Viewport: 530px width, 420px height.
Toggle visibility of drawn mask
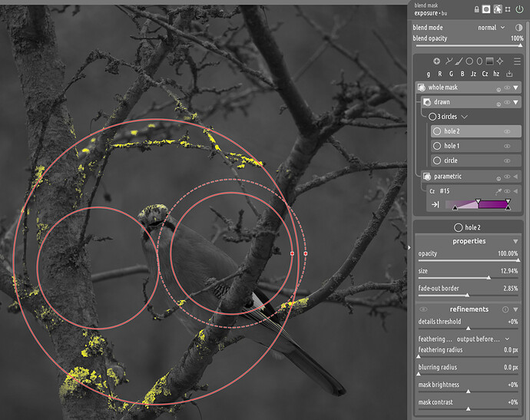click(x=507, y=102)
